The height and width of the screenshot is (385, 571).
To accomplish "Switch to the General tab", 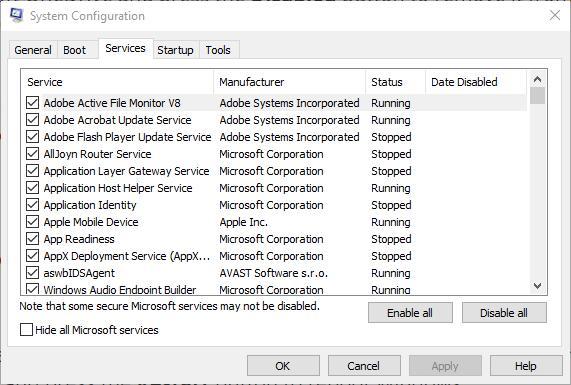I will tap(33, 50).
